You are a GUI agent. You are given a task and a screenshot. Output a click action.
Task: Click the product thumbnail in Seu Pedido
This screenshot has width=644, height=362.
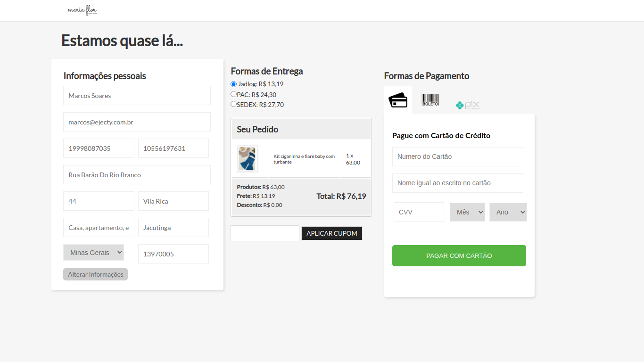(247, 158)
